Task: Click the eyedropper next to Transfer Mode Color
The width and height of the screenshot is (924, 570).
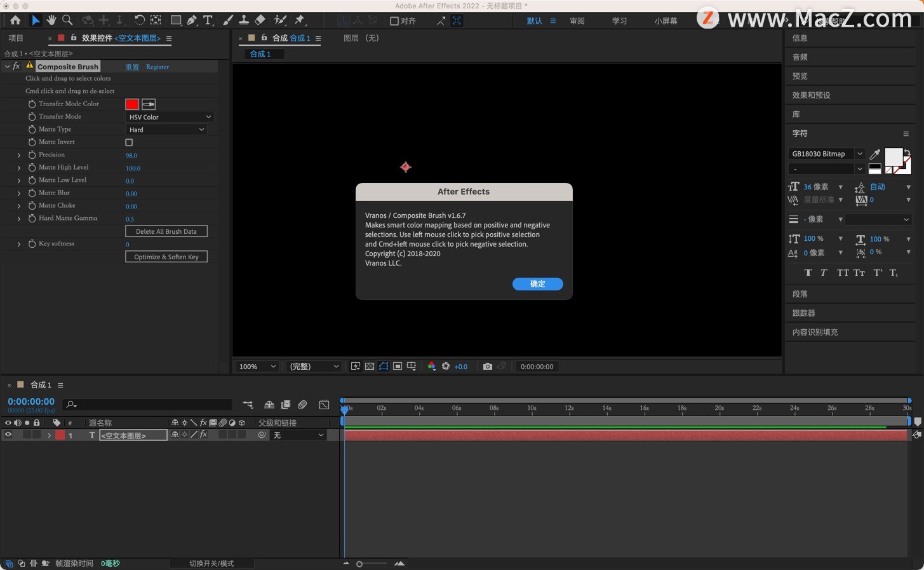Action: (x=149, y=104)
